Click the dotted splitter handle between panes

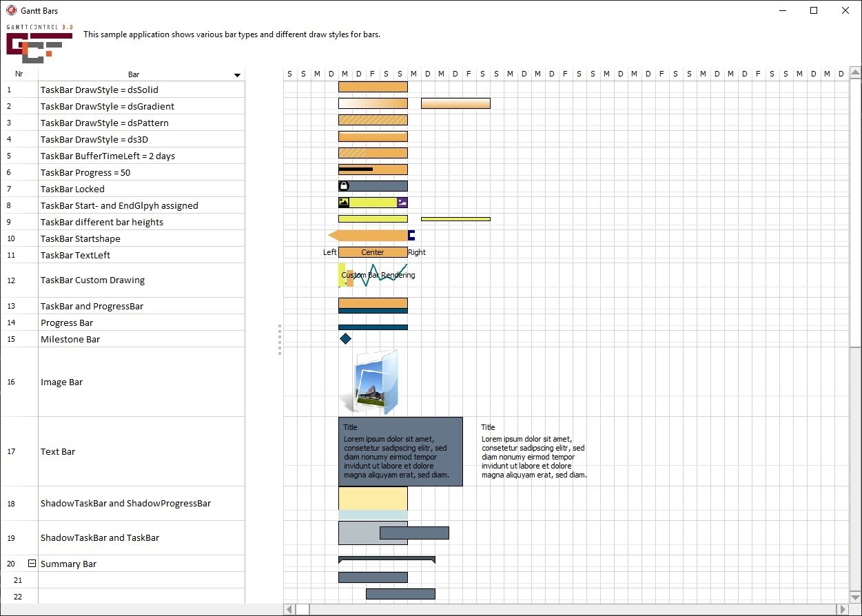[280, 339]
